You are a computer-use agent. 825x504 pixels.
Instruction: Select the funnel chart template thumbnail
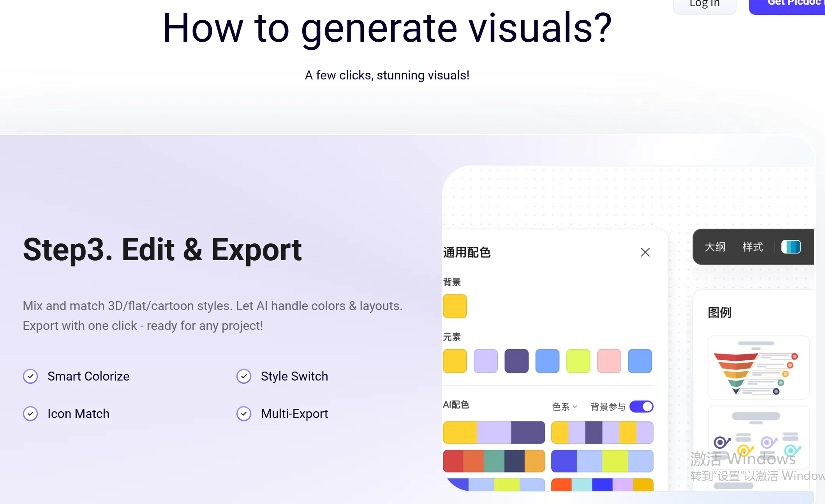[758, 368]
